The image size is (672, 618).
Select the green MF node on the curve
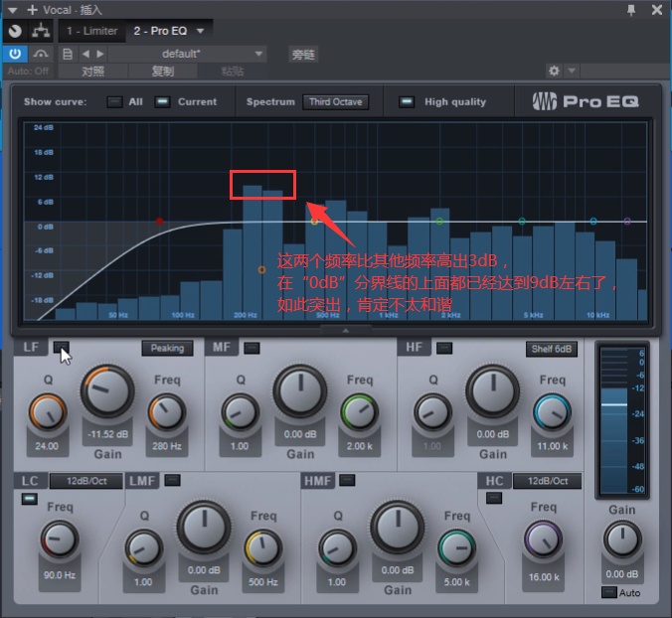pyautogui.click(x=439, y=221)
